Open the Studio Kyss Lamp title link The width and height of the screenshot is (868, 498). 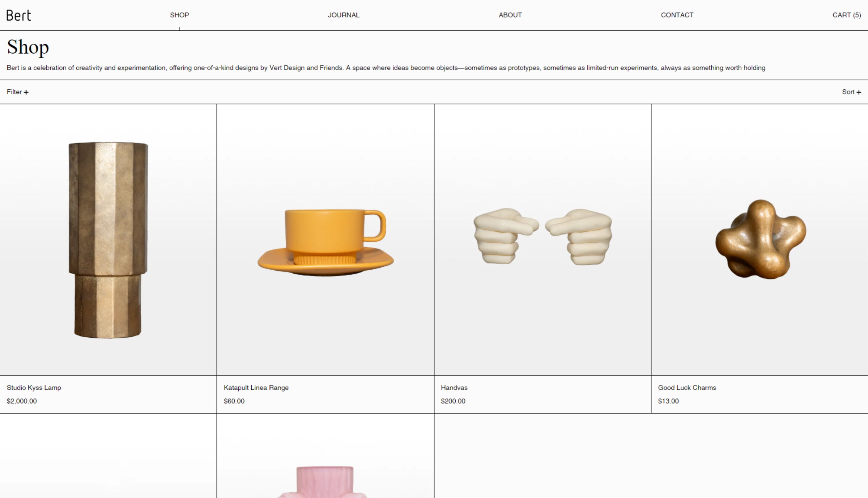pos(34,388)
